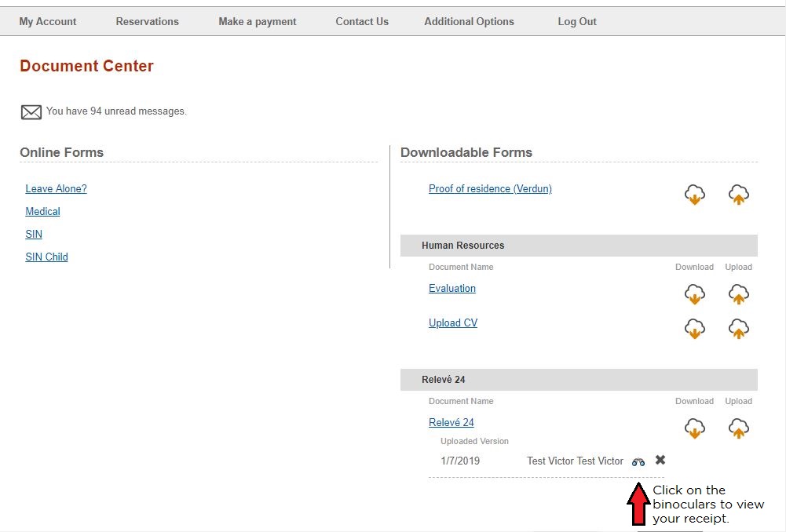Go to the Reservations menu
This screenshot has width=786, height=532.
pyautogui.click(x=148, y=21)
